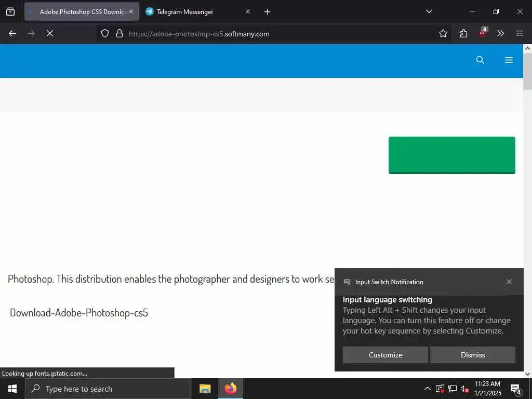Screen dimensions: 532x399
Task: Open the extensions puzzle icon
Action: [x=463, y=33]
